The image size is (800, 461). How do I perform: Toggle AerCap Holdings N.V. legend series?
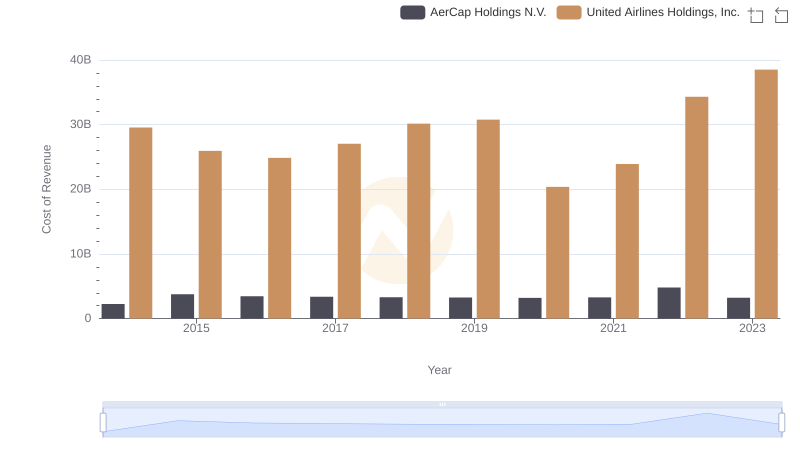coord(473,12)
